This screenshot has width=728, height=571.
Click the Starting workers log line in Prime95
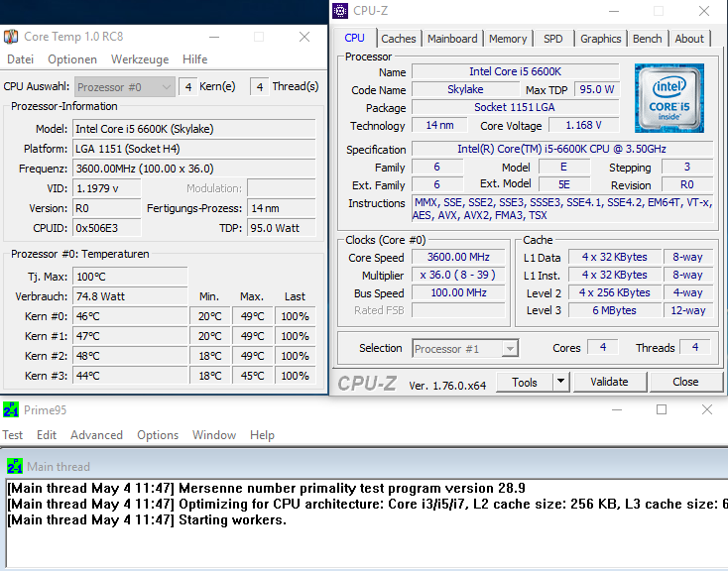(147, 519)
